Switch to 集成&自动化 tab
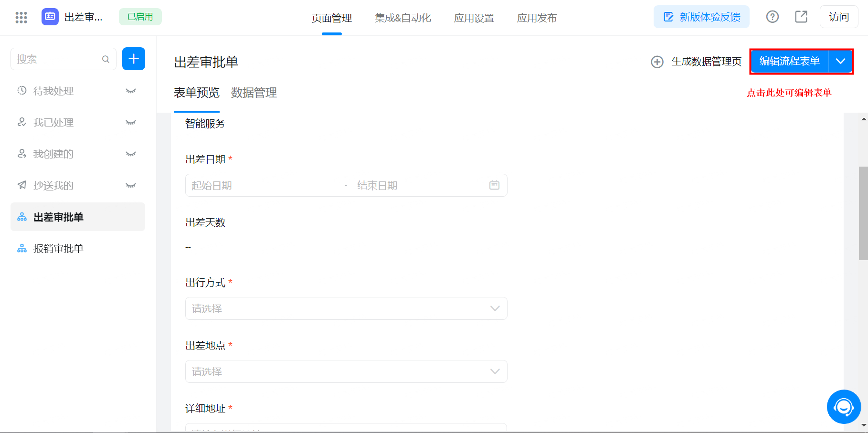This screenshot has width=868, height=433. pos(402,18)
